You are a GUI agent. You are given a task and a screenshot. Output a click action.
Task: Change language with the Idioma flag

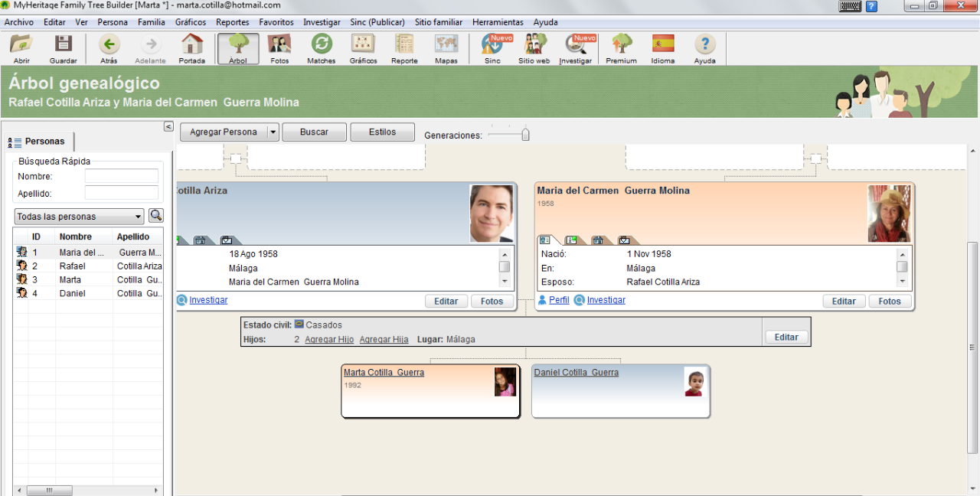pos(662,49)
